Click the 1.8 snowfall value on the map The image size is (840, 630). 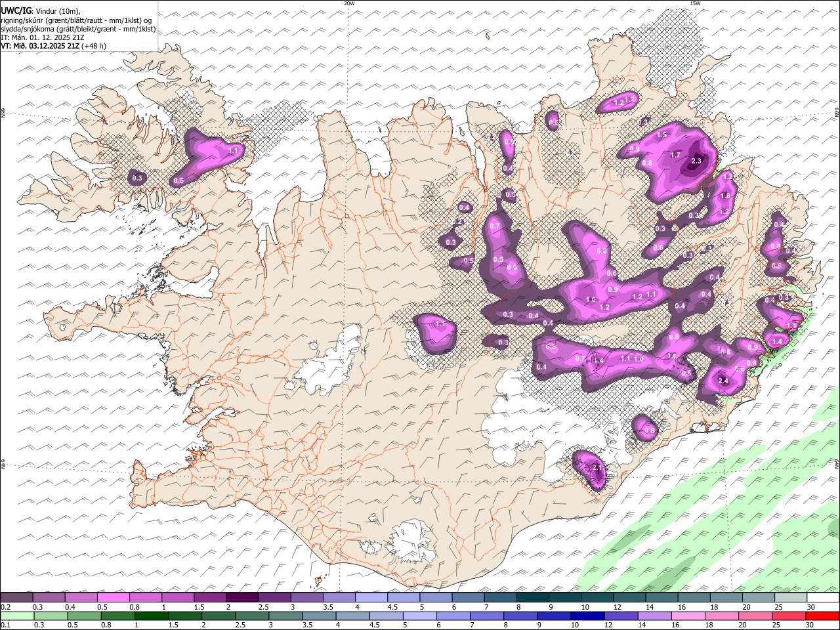coord(725,196)
